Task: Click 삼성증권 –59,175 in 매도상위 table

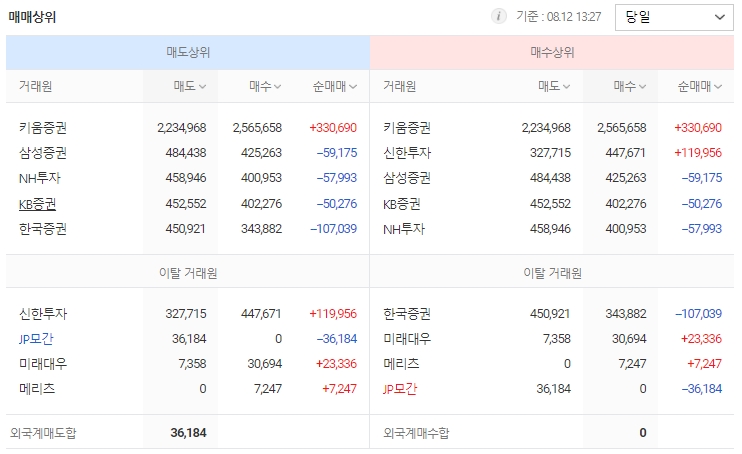Action: click(337, 153)
